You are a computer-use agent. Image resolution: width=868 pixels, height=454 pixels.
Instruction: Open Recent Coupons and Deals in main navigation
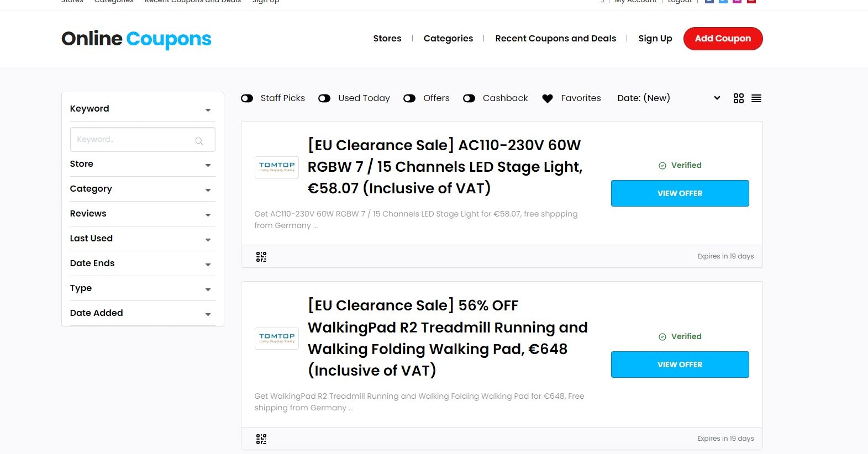click(555, 38)
